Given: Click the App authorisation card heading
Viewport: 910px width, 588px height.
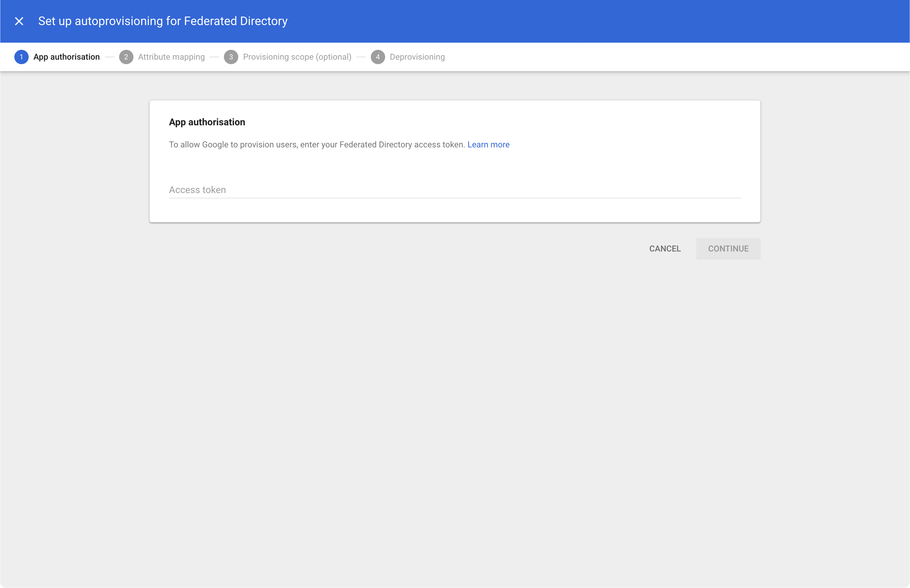Looking at the screenshot, I should click(207, 122).
